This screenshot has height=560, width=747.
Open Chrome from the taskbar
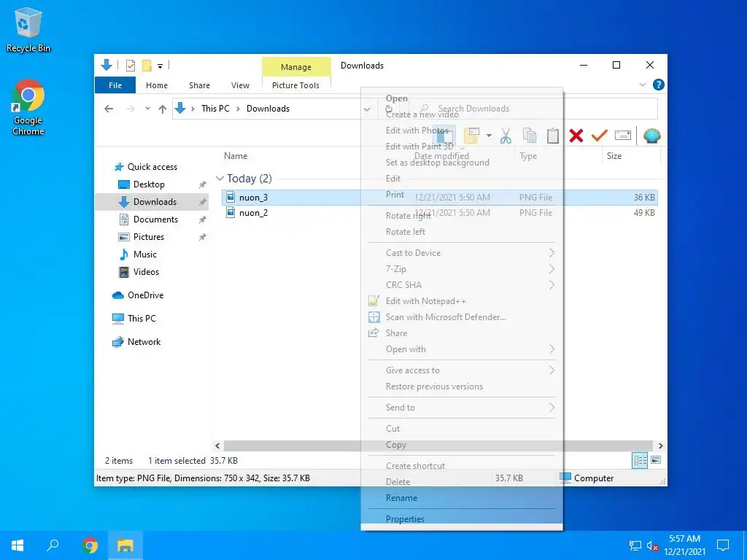pyautogui.click(x=90, y=545)
